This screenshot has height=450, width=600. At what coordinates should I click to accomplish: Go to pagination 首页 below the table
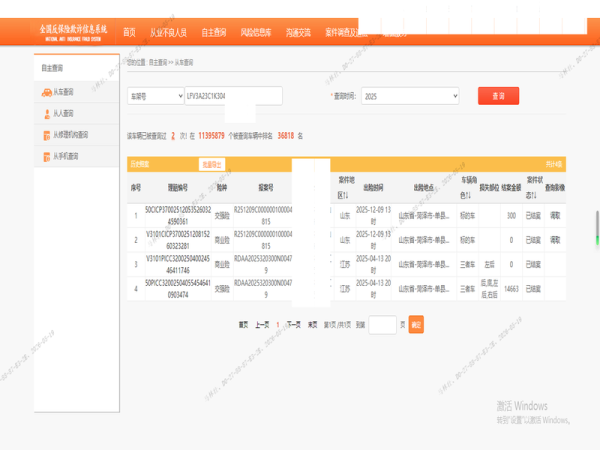pyautogui.click(x=243, y=324)
